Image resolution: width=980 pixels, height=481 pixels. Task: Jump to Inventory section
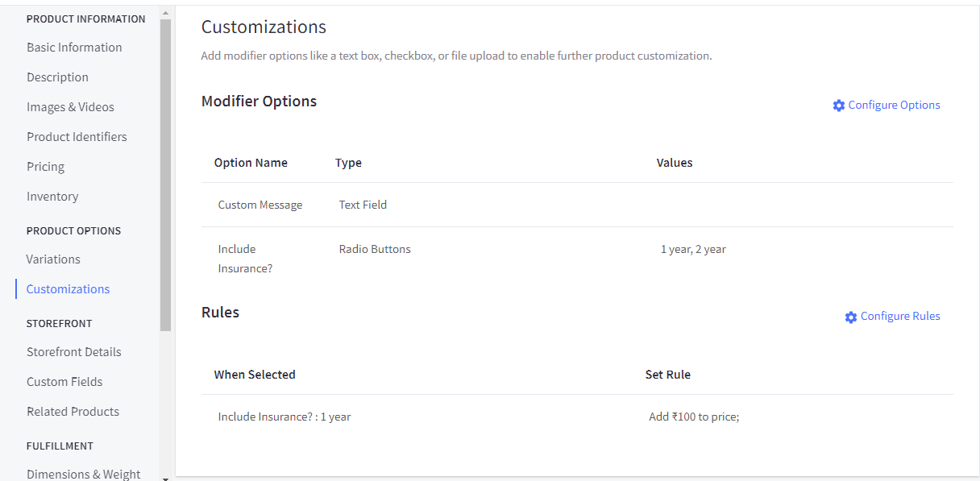click(52, 197)
